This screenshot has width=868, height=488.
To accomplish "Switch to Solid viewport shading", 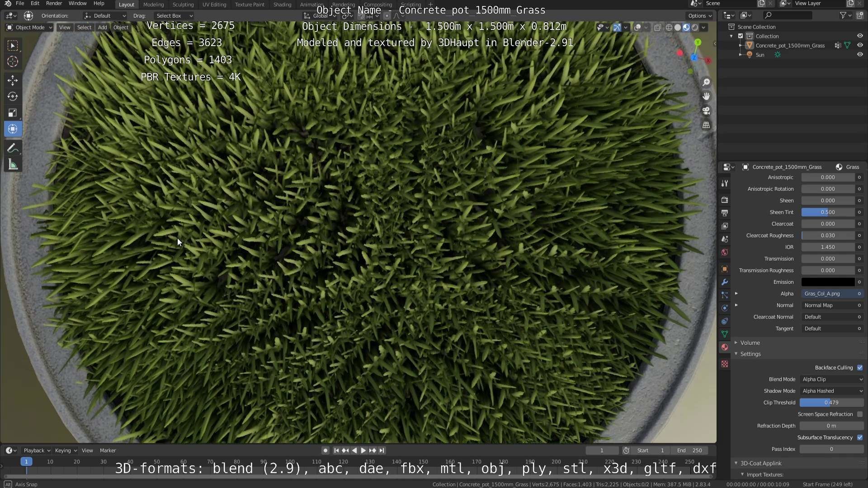I will tap(678, 28).
